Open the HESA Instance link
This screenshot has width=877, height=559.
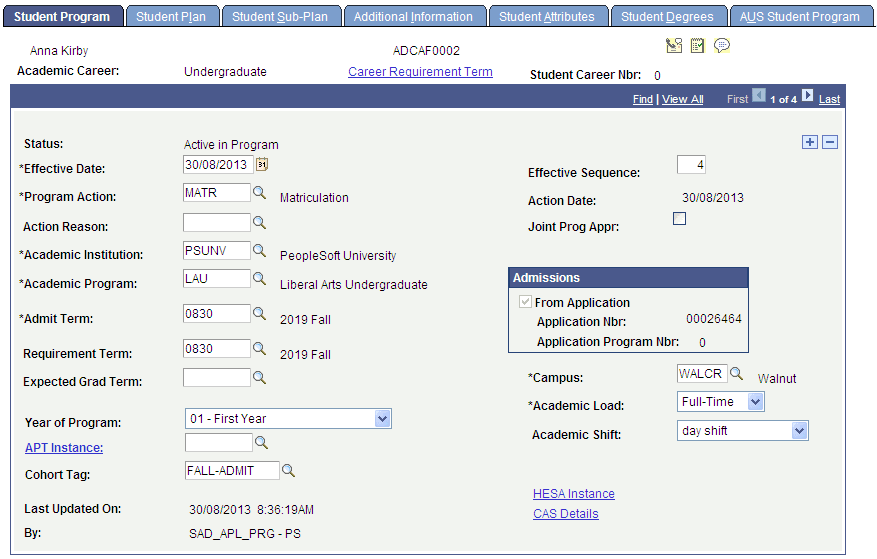pyautogui.click(x=574, y=494)
